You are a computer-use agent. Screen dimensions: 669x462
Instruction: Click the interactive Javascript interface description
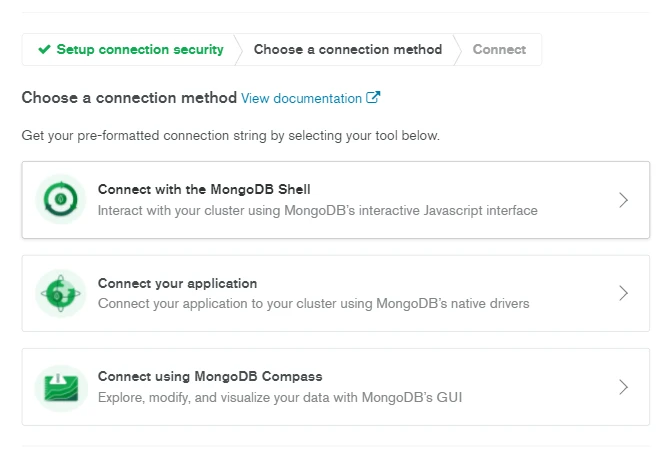(x=317, y=211)
